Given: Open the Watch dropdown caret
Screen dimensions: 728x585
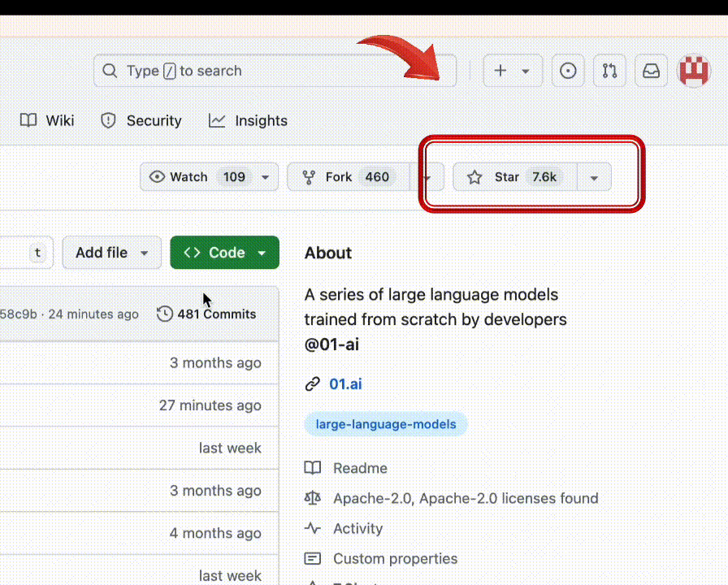Looking at the screenshot, I should [x=265, y=177].
